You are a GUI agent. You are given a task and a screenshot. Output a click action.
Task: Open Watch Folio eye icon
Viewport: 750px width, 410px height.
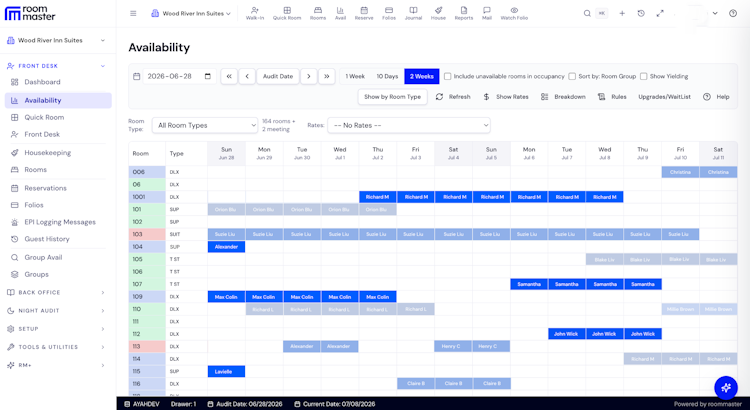point(514,13)
